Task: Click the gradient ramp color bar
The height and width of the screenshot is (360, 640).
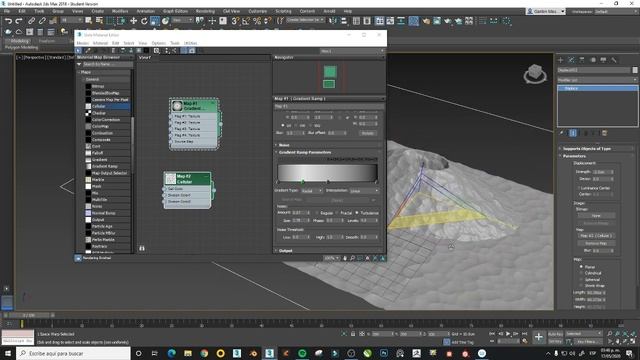Action: coord(327,172)
